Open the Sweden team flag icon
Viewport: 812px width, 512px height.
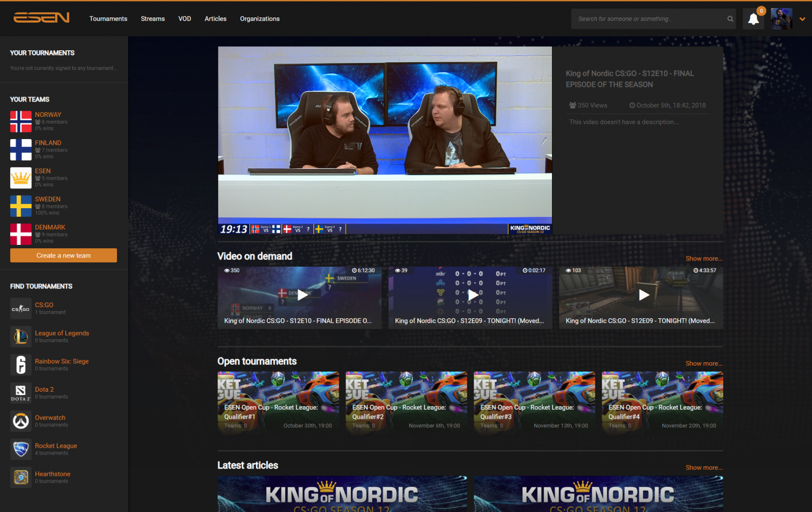tap(21, 206)
